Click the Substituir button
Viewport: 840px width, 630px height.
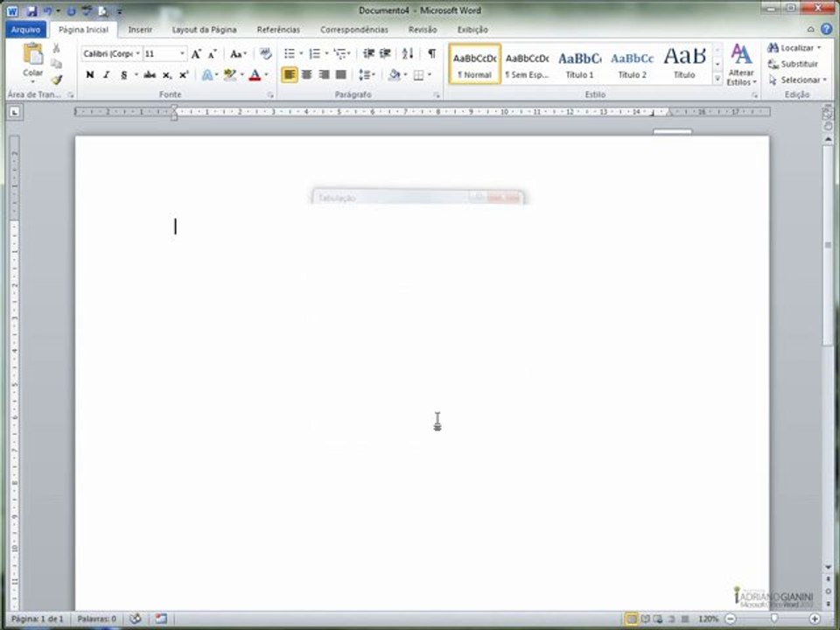(794, 64)
